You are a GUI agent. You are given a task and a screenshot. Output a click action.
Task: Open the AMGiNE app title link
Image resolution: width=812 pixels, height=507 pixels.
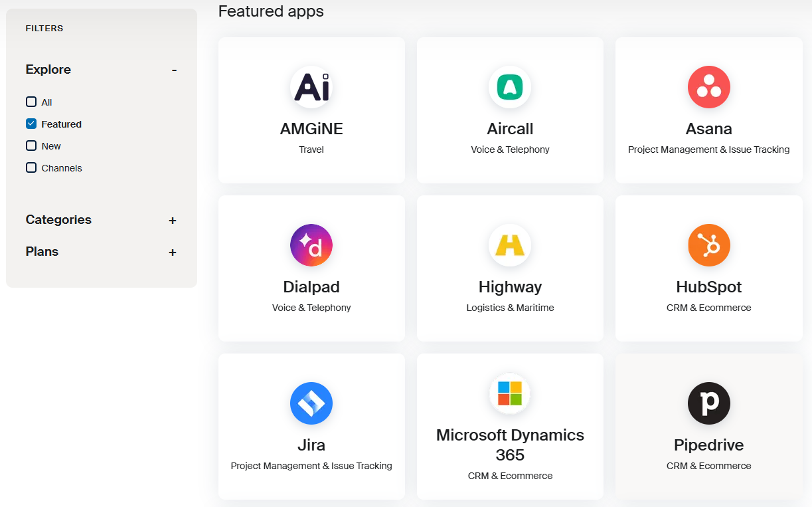tap(311, 129)
